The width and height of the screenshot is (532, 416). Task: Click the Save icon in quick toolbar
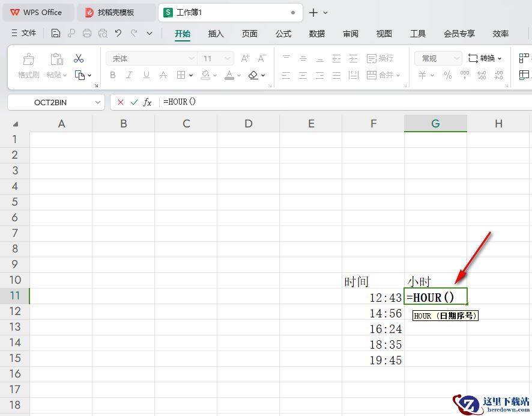(x=56, y=33)
